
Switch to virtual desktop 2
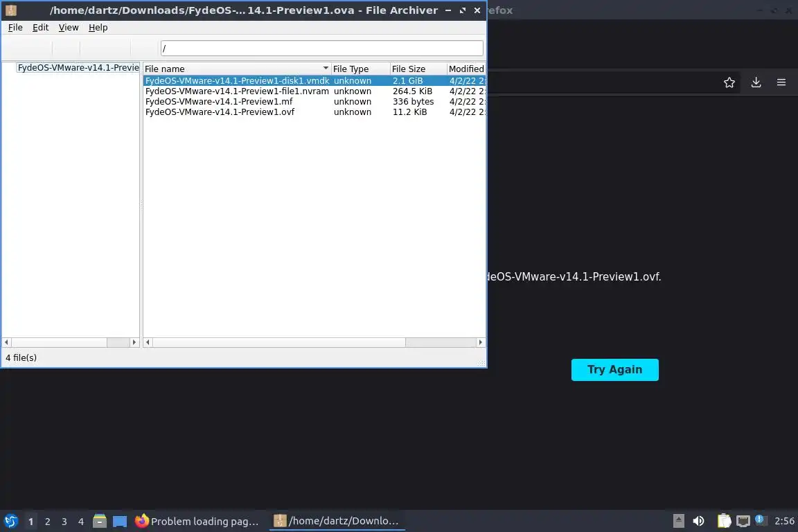pyautogui.click(x=47, y=522)
